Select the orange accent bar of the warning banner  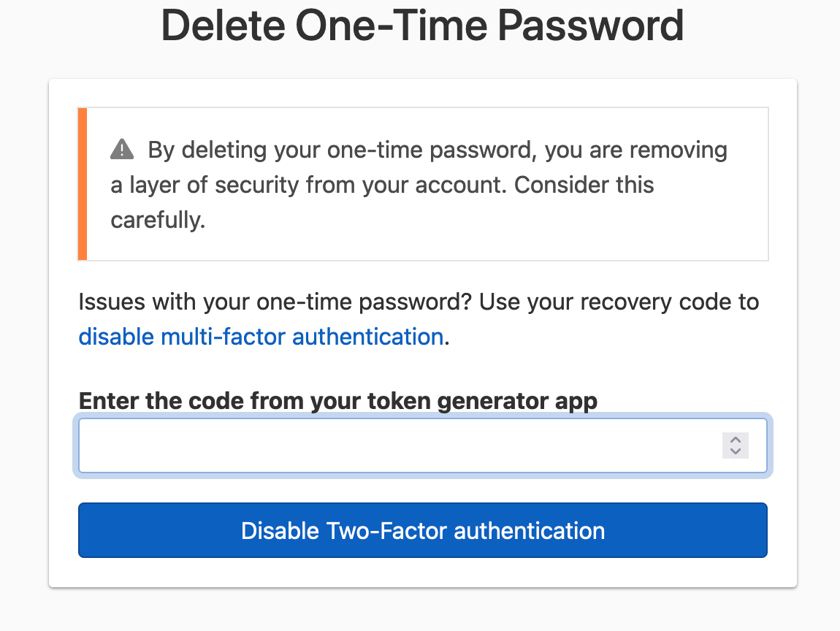pos(82,184)
